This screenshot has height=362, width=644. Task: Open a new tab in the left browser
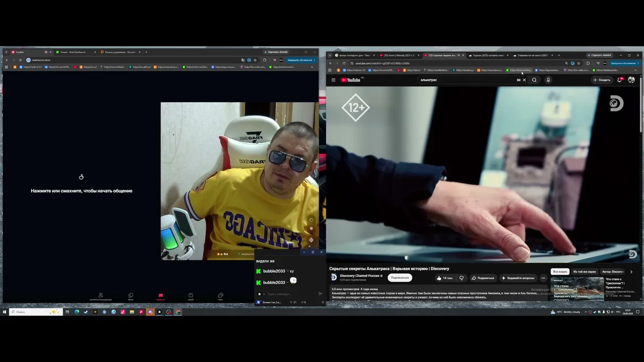click(146, 52)
